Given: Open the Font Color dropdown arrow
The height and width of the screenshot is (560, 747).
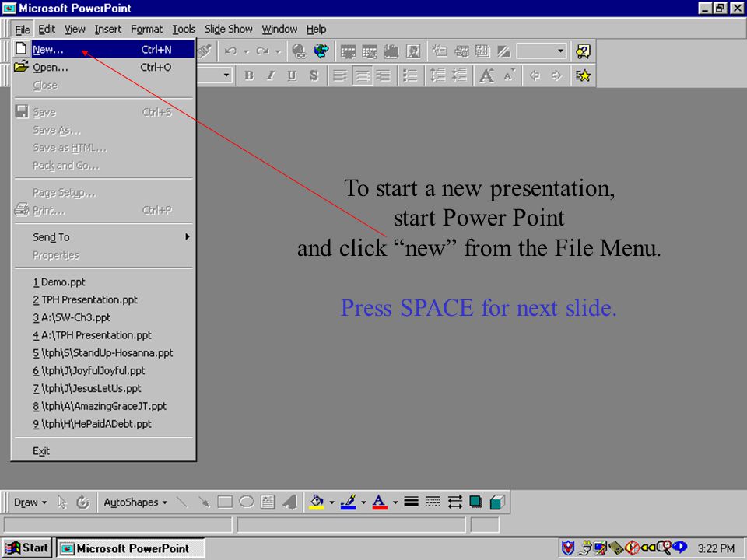Looking at the screenshot, I should (x=395, y=502).
